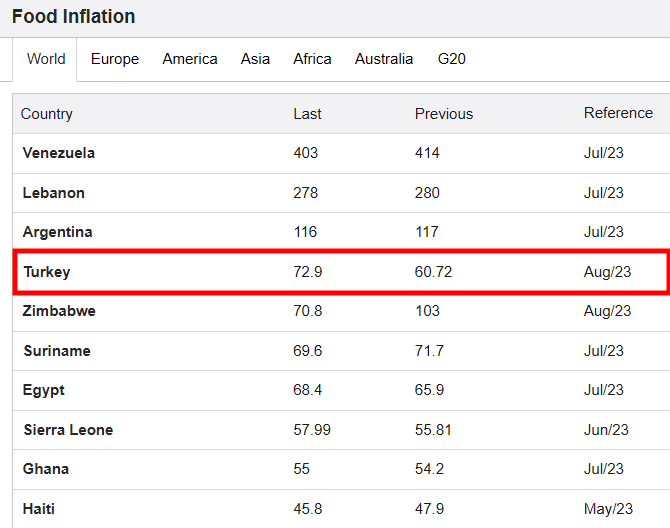Select the America tab
The width and height of the screenshot is (670, 528).
[190, 59]
